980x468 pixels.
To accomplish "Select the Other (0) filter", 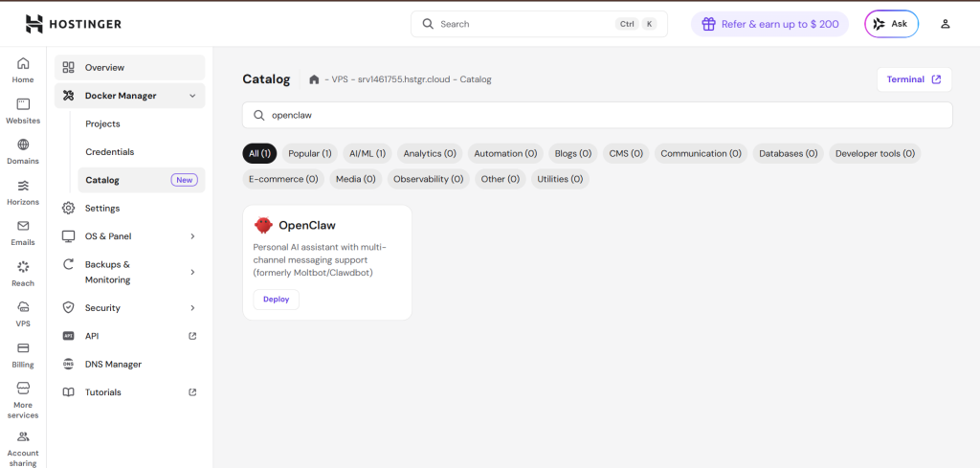I will [500, 179].
